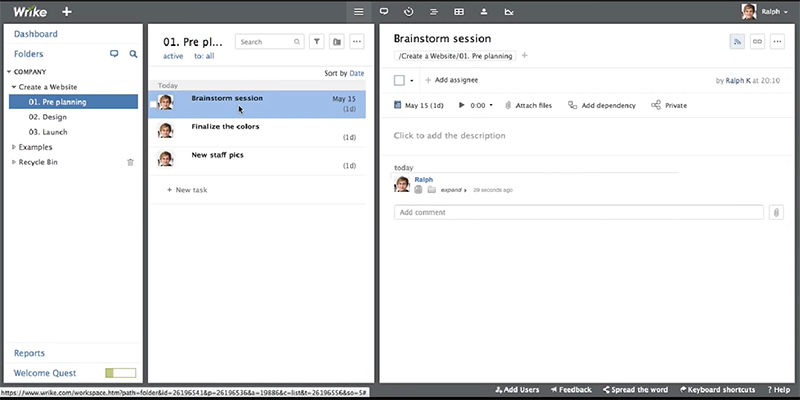Click the plus icon next to the Wrike logo
This screenshot has height=400, width=800.
(66, 12)
